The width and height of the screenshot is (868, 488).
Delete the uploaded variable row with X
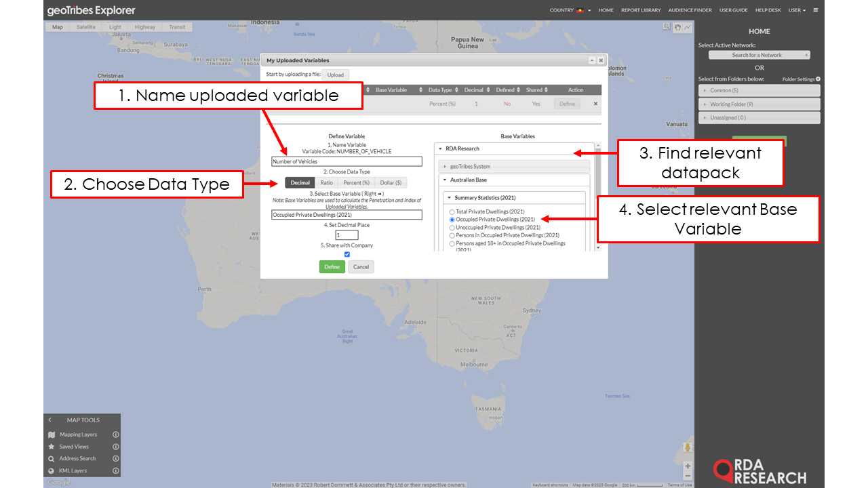click(x=596, y=104)
